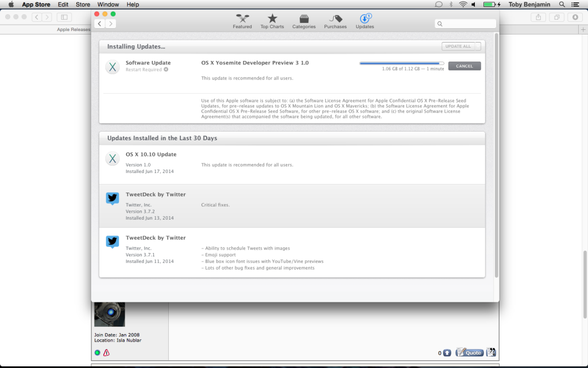Toggle Safari sidebar button
This screenshot has width=588, height=368.
[64, 17]
